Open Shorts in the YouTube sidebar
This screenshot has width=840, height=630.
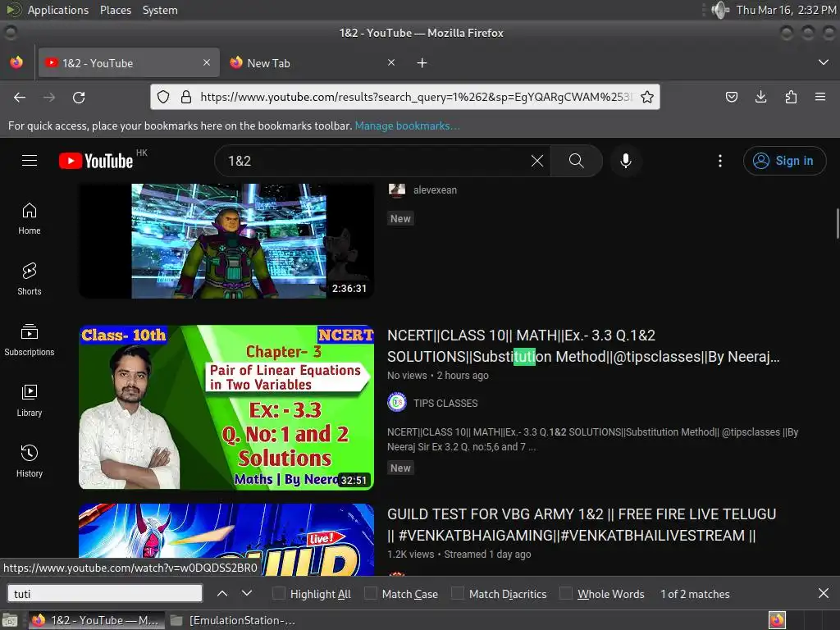click(x=30, y=280)
